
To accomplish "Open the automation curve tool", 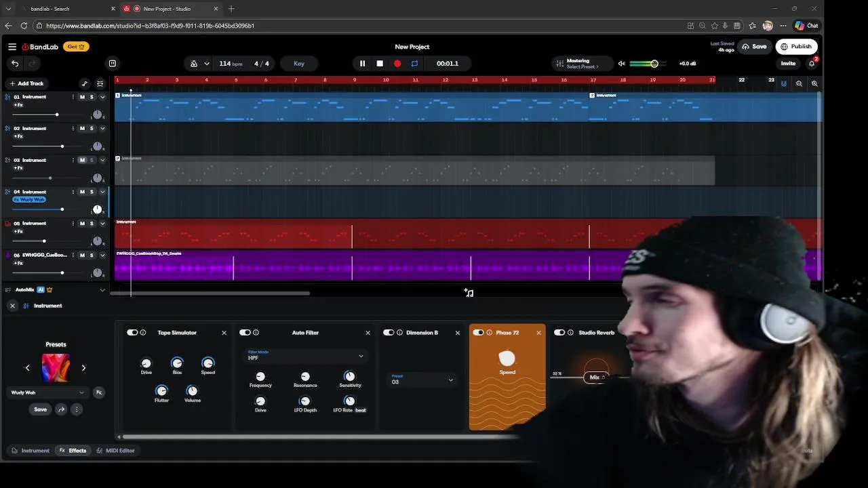I will click(x=84, y=83).
